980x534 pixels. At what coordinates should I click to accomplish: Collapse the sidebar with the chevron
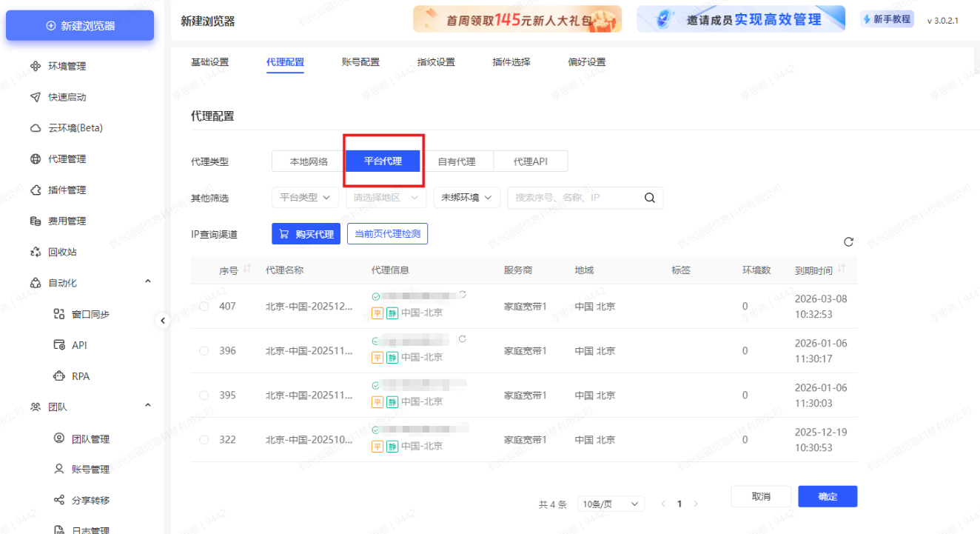click(163, 321)
